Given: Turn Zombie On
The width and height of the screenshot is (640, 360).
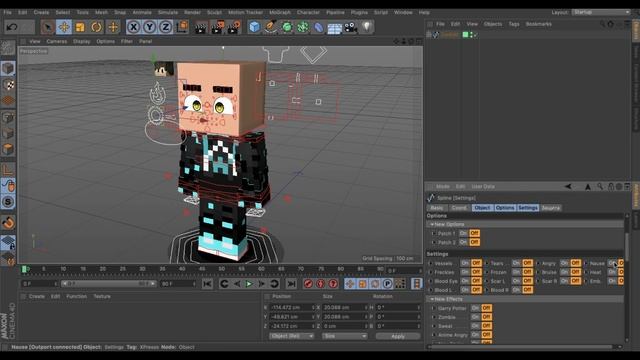Looking at the screenshot, I should [475, 317].
